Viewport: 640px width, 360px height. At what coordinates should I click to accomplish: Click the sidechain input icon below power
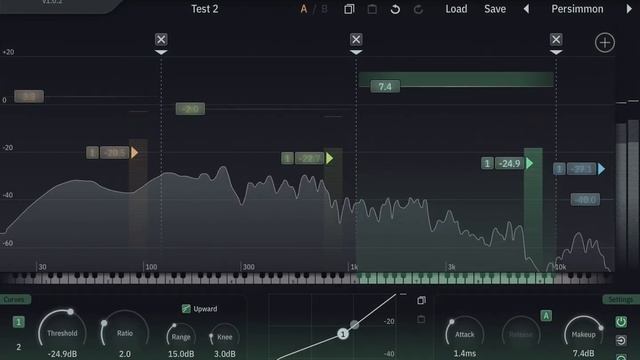pos(621,340)
